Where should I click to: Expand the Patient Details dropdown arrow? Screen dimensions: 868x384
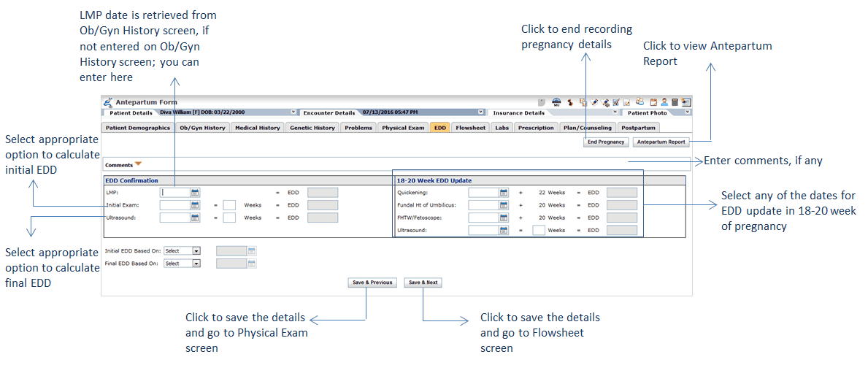(293, 112)
